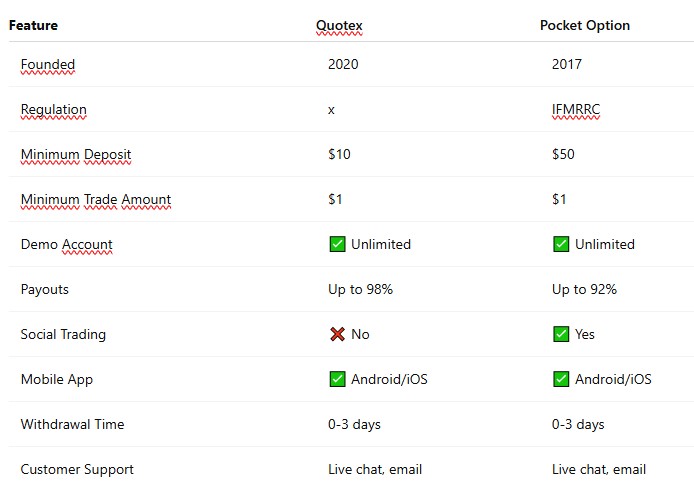Click the Up to 98% payout cell
The image size is (694, 489).
pyautogui.click(x=360, y=289)
